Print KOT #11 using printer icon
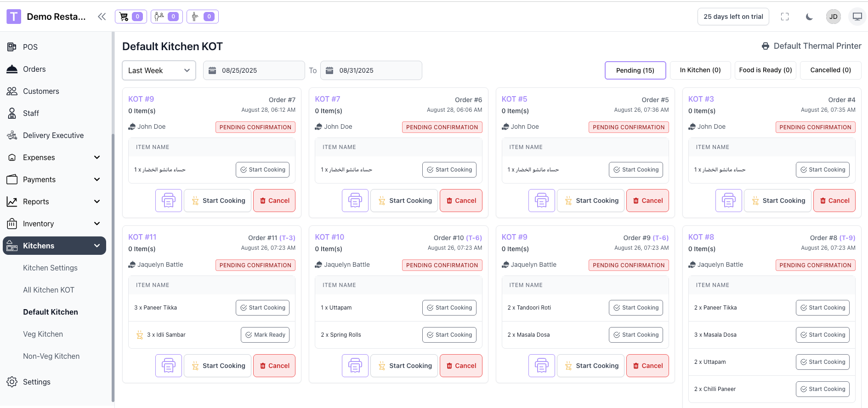Screen dimensions: 868x408 point(168,366)
